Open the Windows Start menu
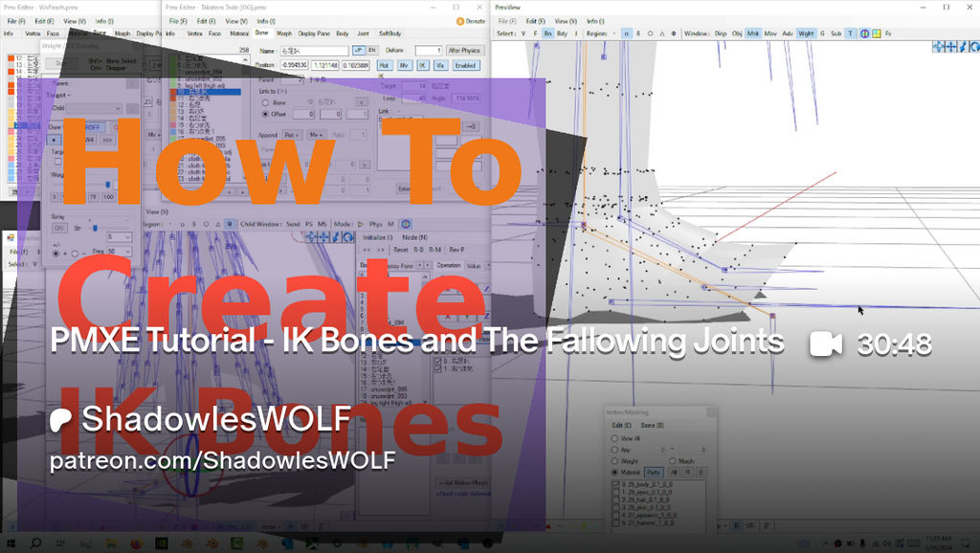The image size is (980, 553). pyautogui.click(x=11, y=543)
